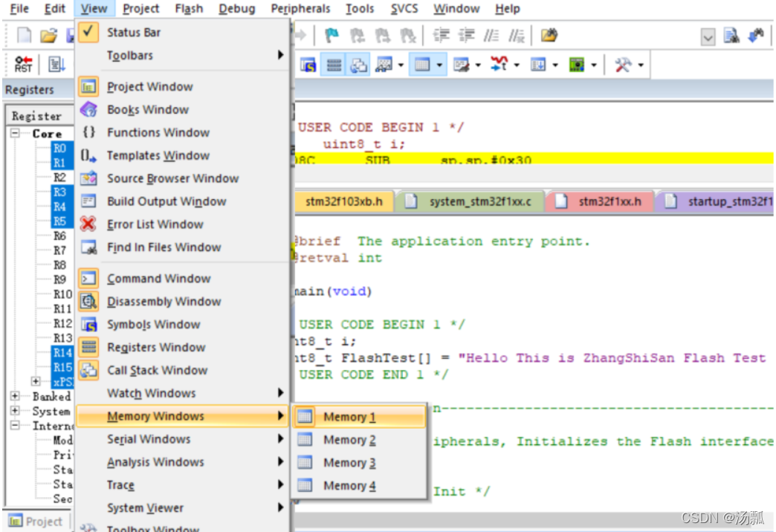This screenshot has width=776, height=532.
Task: Open the Memory Window icon dropdown arrow
Action: [439, 65]
